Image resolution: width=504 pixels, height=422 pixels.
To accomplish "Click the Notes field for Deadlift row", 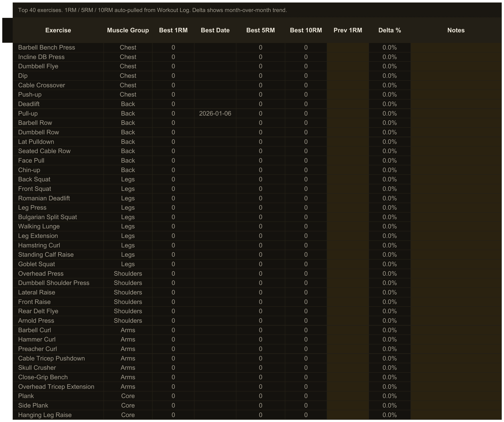I will tap(456, 104).
